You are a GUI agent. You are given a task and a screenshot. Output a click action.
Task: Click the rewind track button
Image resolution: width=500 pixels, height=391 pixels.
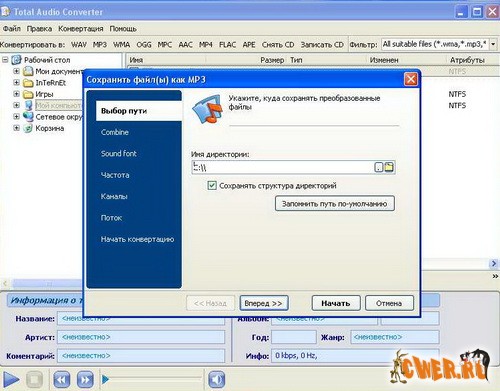pos(62,379)
